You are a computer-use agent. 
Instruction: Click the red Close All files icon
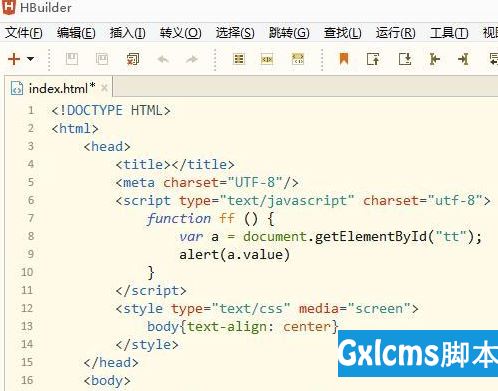(133, 59)
